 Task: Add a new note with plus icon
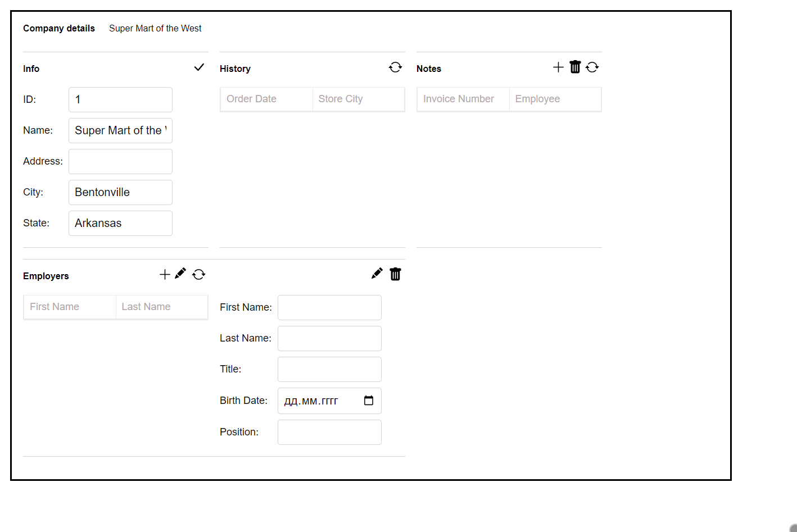click(x=558, y=67)
